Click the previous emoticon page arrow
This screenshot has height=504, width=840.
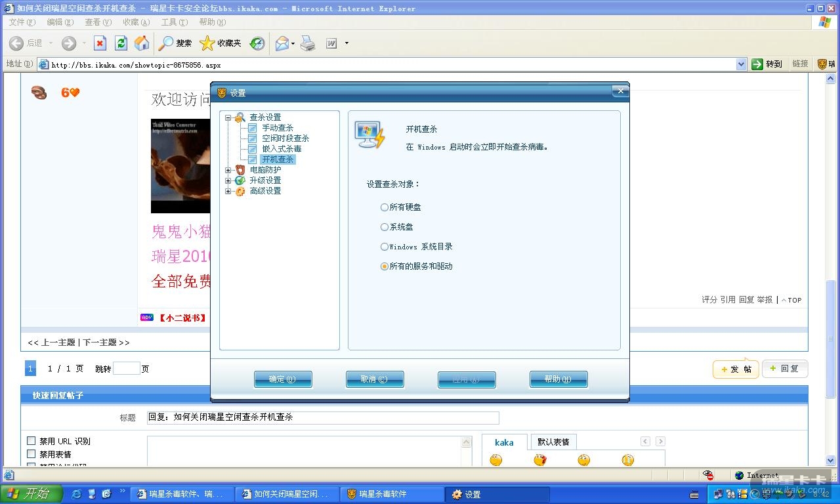pos(645,442)
